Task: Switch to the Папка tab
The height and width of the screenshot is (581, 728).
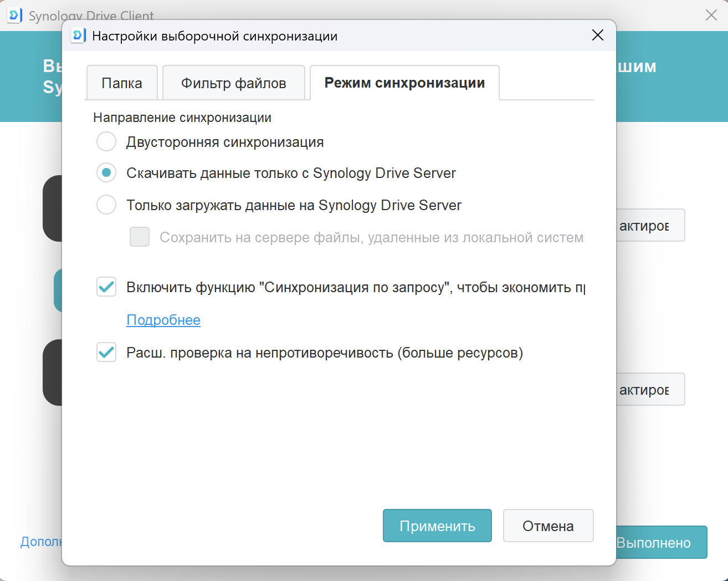Action: click(x=122, y=83)
